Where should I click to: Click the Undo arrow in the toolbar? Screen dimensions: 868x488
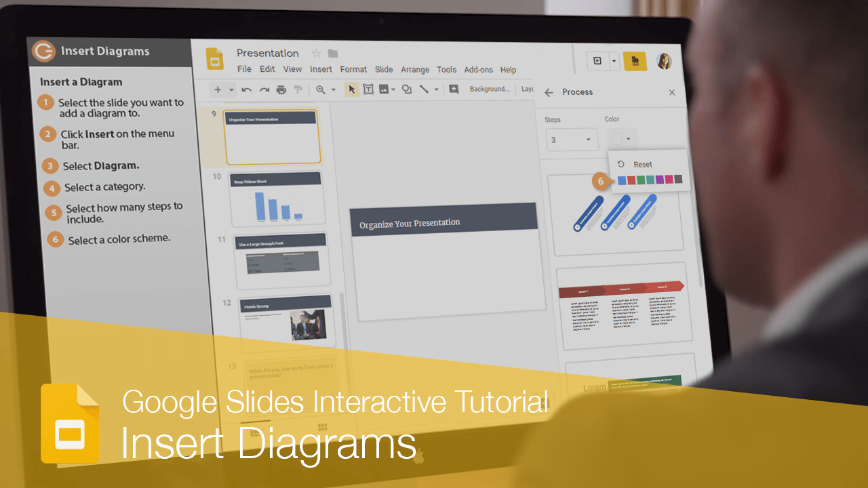coord(247,89)
